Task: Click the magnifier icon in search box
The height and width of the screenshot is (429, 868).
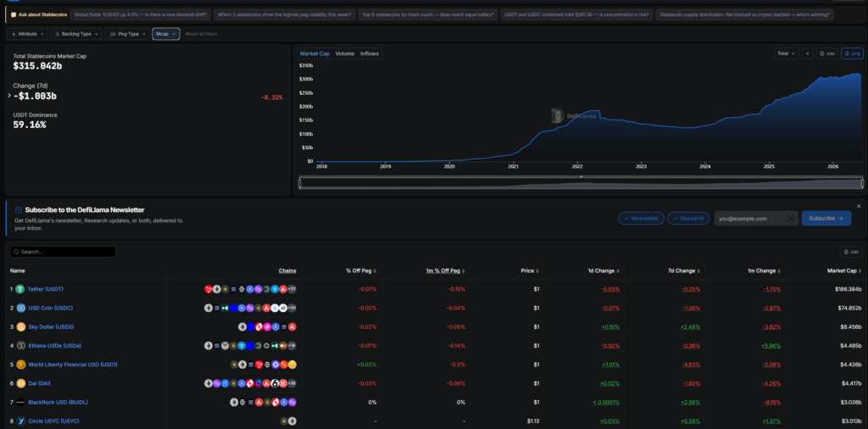Action: (x=16, y=252)
